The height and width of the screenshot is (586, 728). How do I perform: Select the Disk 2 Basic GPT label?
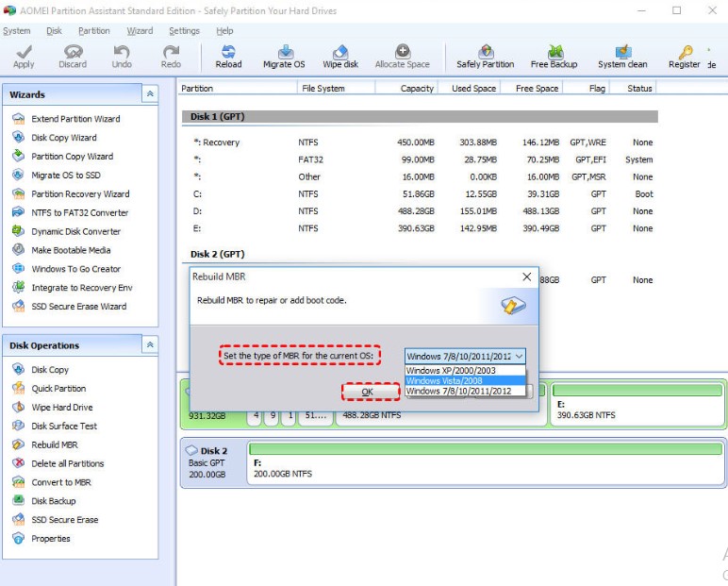(212, 462)
